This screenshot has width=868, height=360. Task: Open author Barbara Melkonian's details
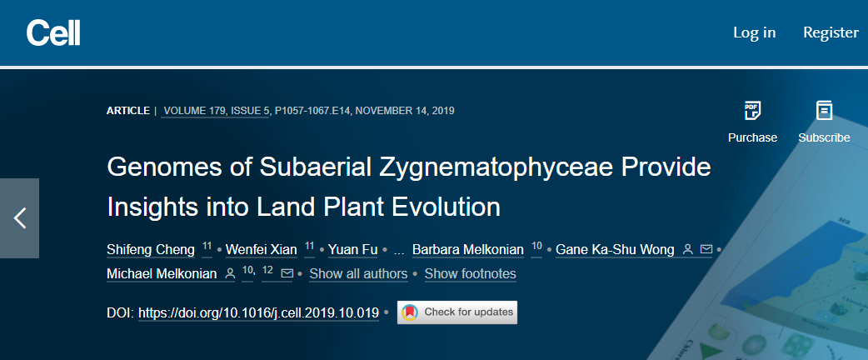coord(468,250)
